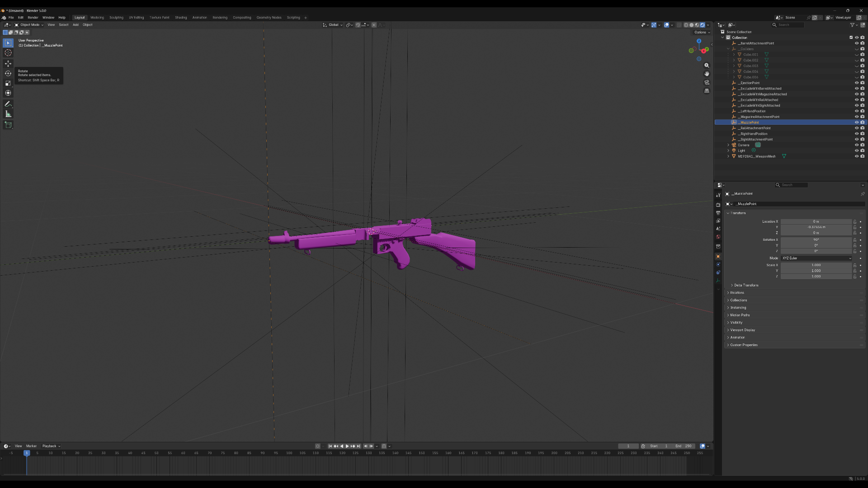The width and height of the screenshot is (868, 488).
Task: Hide __EjectionPoint with its eye icon
Action: pyautogui.click(x=856, y=83)
